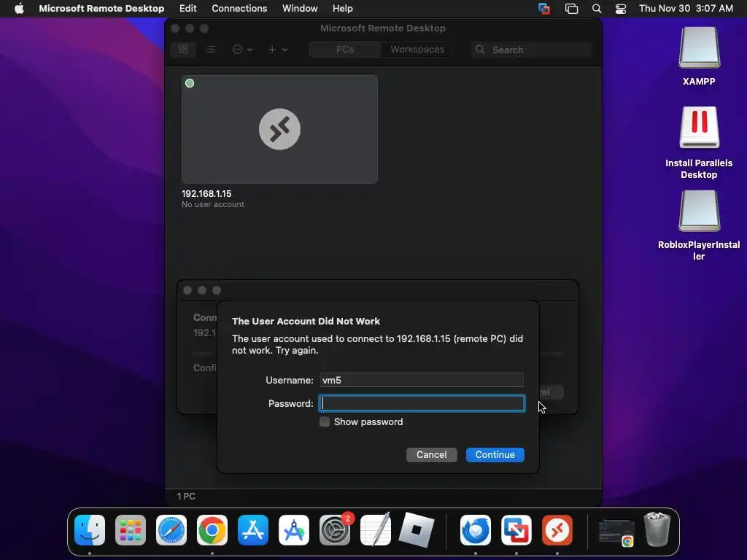Image resolution: width=747 pixels, height=560 pixels.
Task: Open App Store from the Dock
Action: point(253,530)
